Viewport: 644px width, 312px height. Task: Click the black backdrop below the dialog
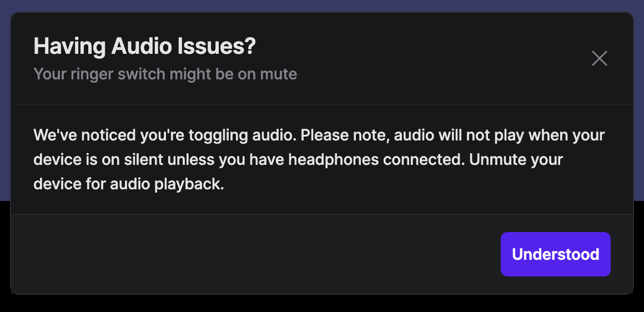[x=322, y=304]
